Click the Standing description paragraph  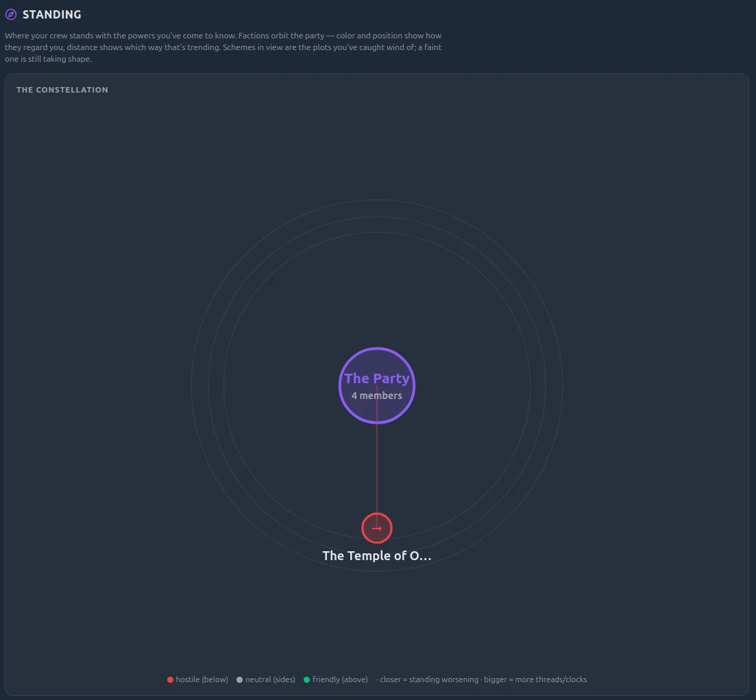click(223, 47)
